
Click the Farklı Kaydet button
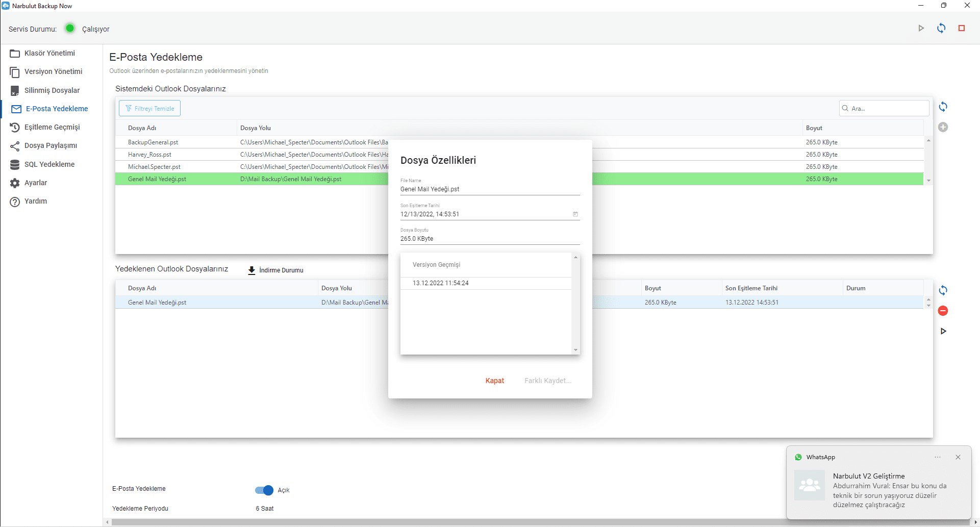pyautogui.click(x=547, y=381)
